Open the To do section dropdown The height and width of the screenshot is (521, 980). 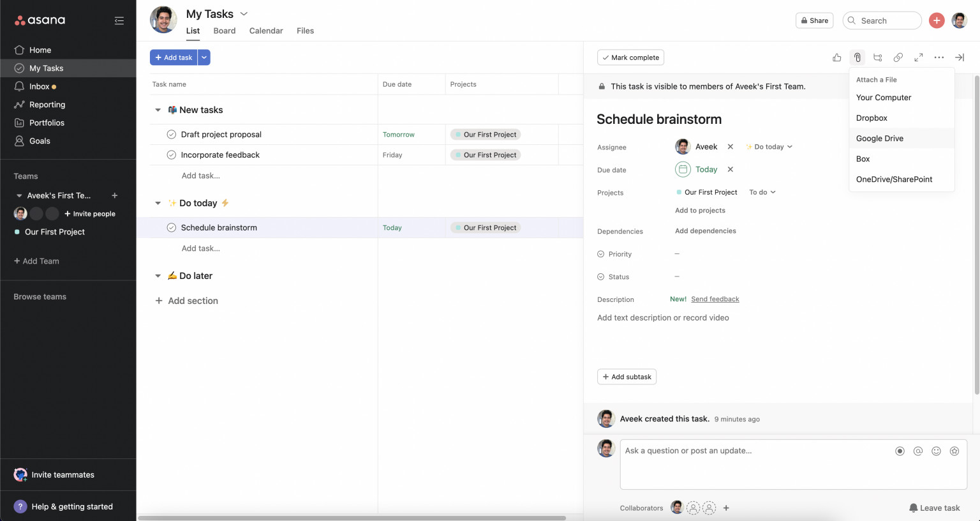tap(762, 192)
